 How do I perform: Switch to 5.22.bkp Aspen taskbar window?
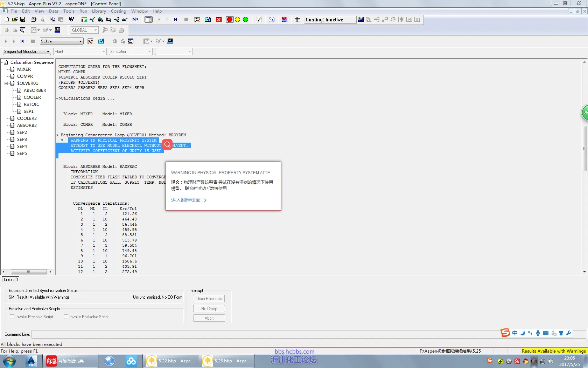[x=170, y=361]
